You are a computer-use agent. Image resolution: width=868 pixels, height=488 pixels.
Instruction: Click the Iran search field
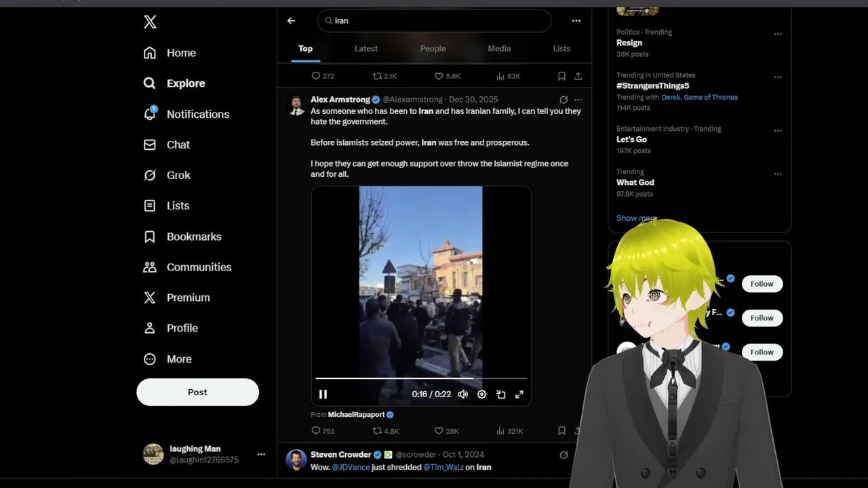[434, 21]
